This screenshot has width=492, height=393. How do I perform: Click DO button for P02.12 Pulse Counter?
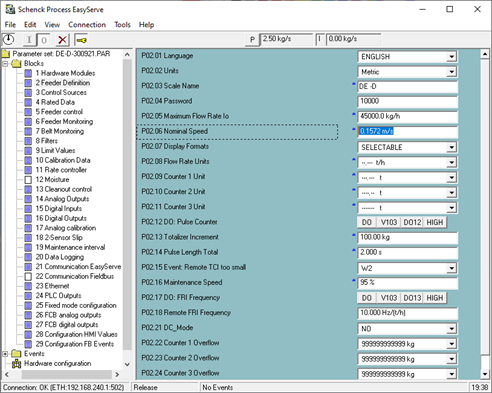367,222
